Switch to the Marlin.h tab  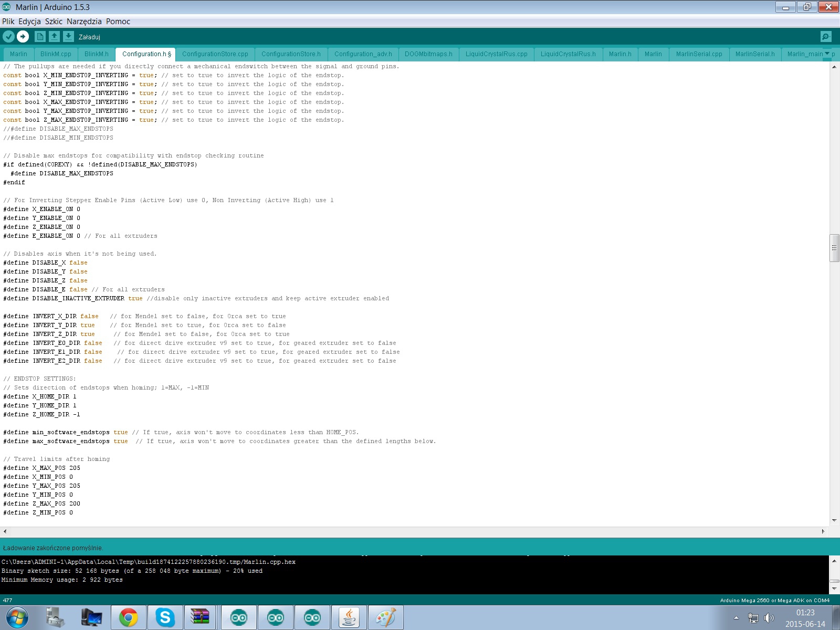pos(620,54)
